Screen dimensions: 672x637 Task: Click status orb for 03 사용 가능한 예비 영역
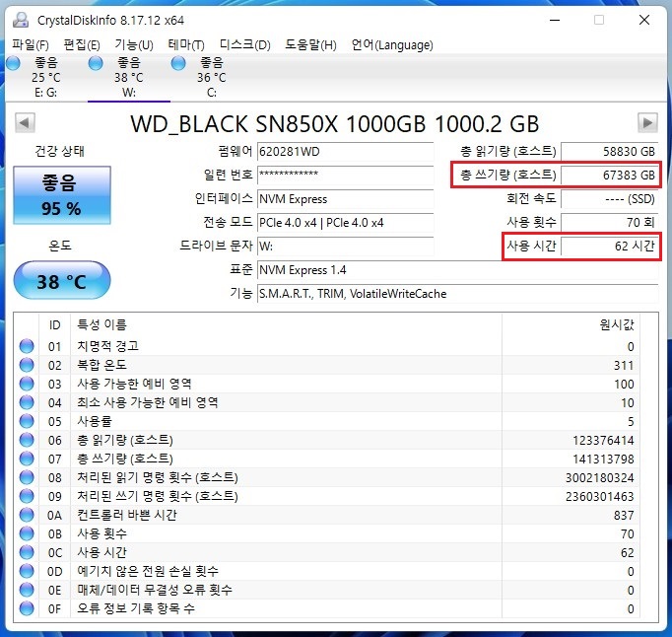coord(27,384)
